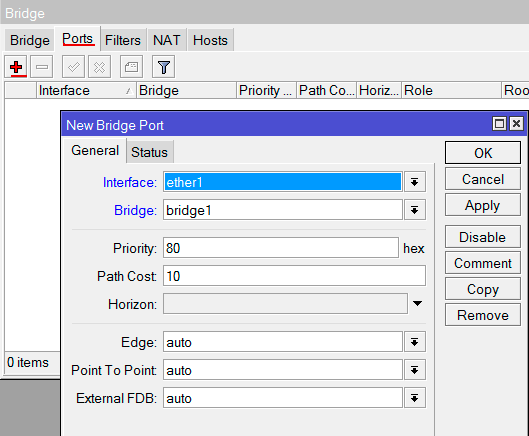Image resolution: width=529 pixels, height=436 pixels.
Task: Click the OK button
Action: tap(483, 153)
